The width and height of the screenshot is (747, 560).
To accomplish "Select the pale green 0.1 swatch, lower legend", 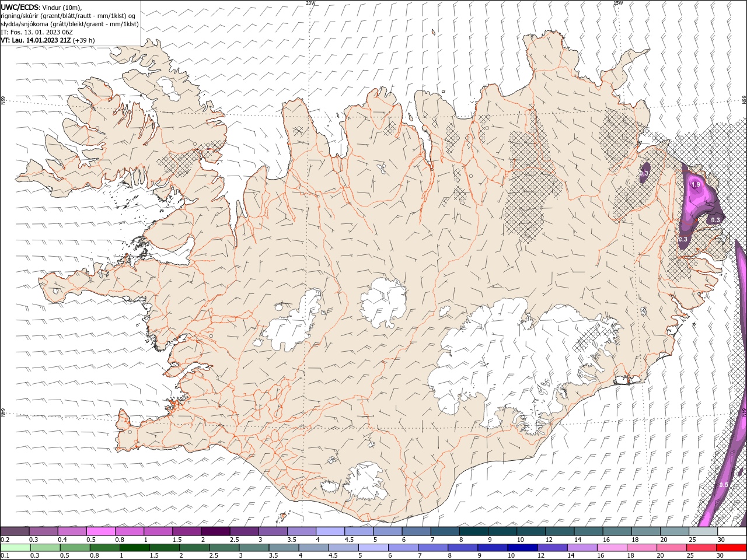I will [16, 548].
